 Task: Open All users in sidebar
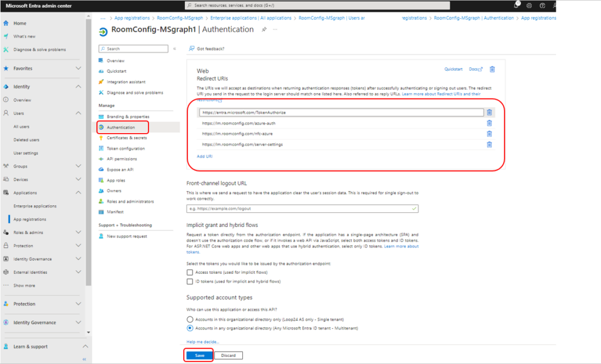click(x=22, y=127)
